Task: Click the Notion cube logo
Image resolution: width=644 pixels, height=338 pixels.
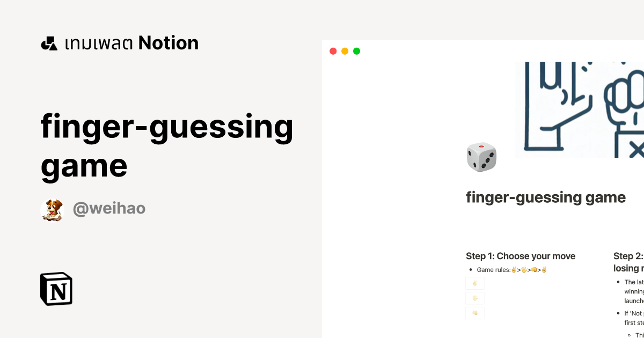Action: click(x=56, y=289)
